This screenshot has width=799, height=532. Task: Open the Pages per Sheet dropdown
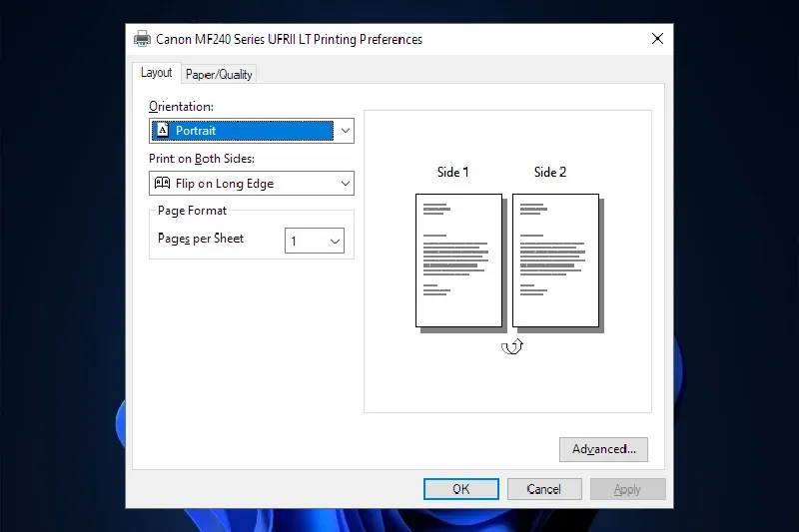tap(315, 241)
